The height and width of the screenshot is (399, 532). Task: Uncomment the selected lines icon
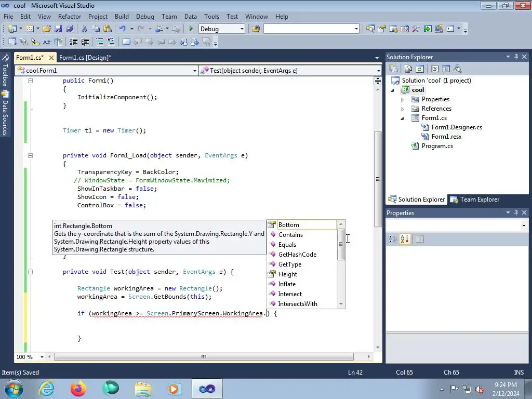[x=111, y=42]
